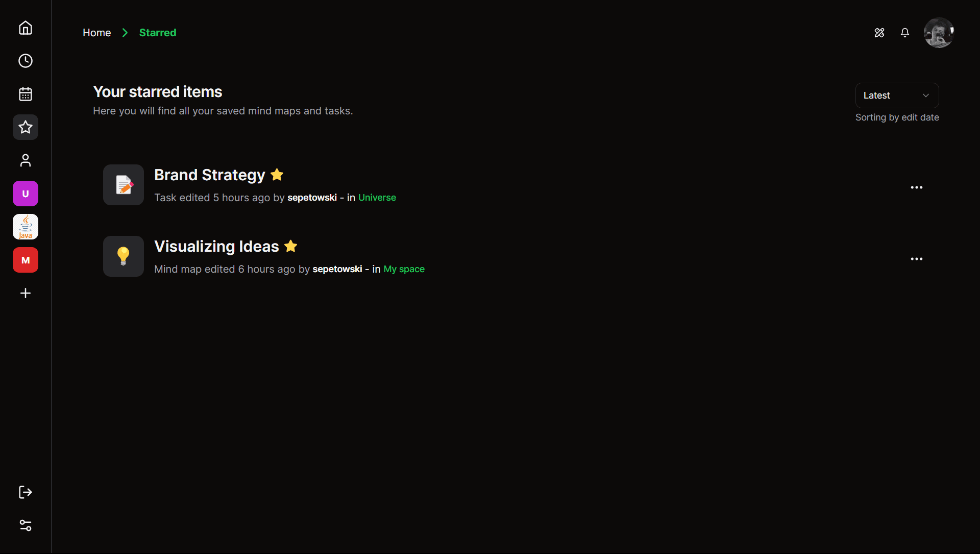Toggle star on Brand Strategy item
The image size is (980, 554).
tap(277, 174)
